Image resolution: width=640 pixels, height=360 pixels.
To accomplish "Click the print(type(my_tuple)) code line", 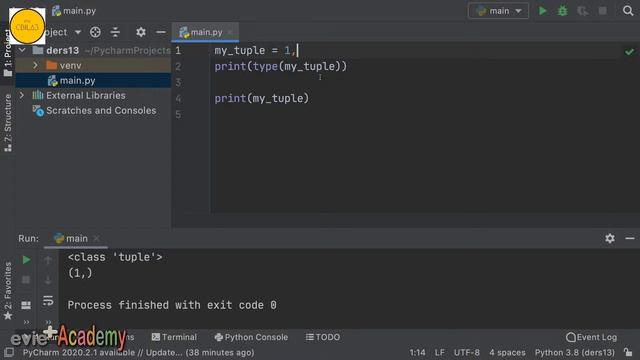I will click(x=280, y=66).
